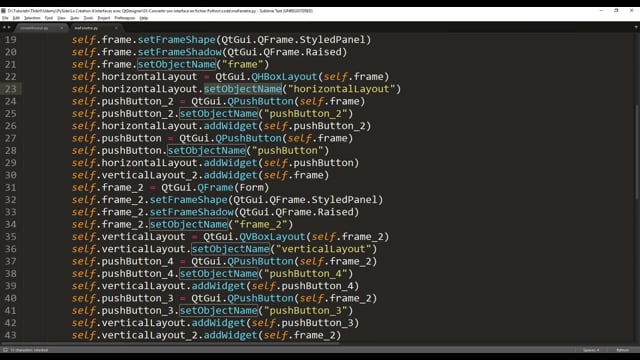This screenshot has width=640, height=360.
Task: Open the Preferences menu
Action: 124,18
